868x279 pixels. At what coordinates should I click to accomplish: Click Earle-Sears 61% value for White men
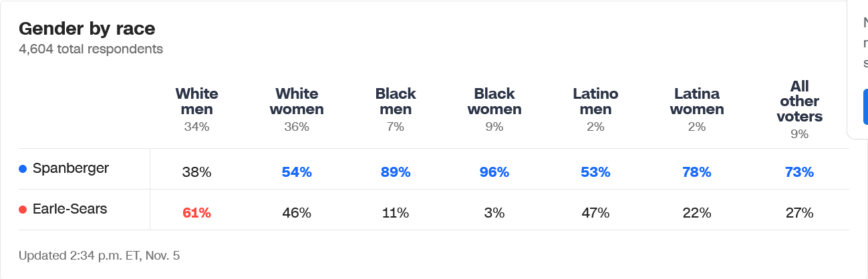[196, 213]
